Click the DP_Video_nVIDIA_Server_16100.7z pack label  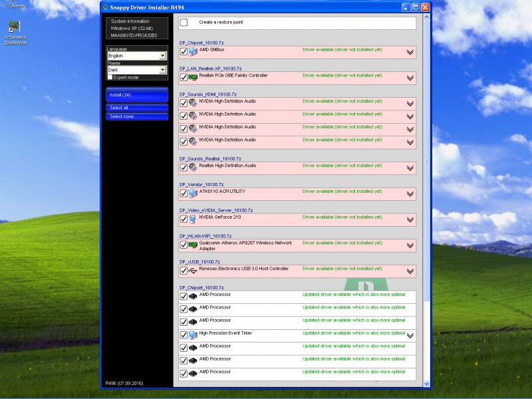click(216, 210)
